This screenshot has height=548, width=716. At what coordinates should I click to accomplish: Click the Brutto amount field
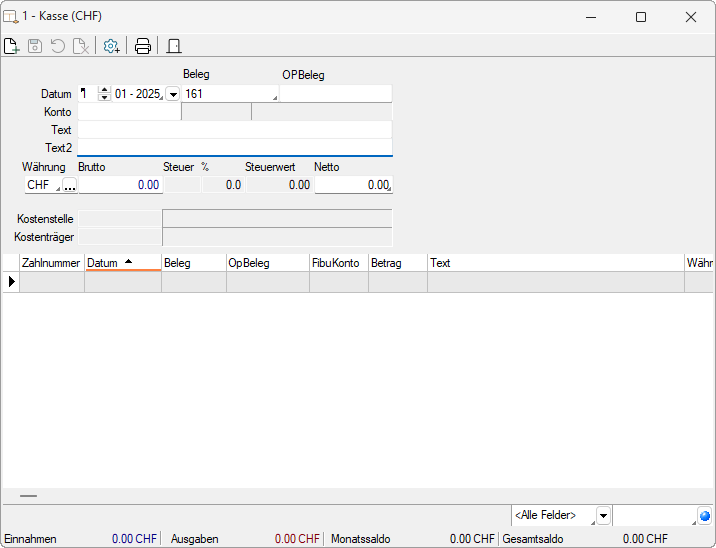click(121, 185)
